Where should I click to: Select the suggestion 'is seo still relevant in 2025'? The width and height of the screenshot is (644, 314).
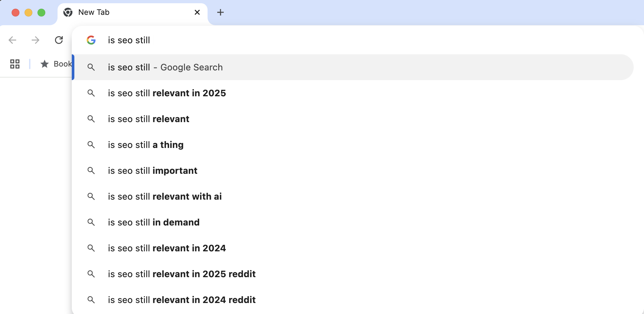(x=167, y=93)
